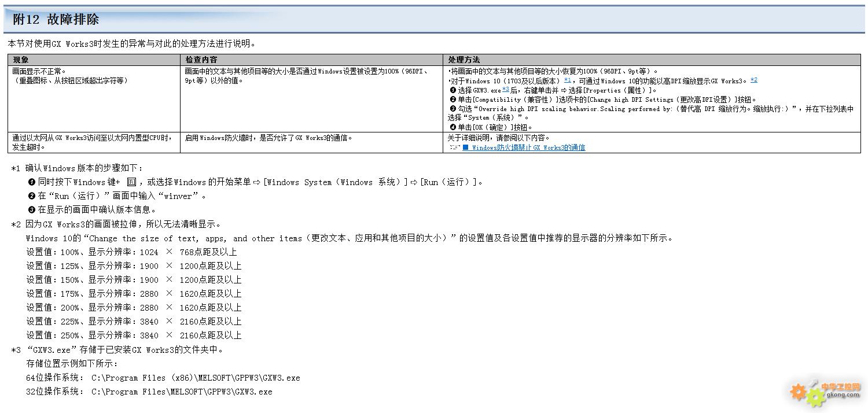Click the reference pointer icon before the Windows防火墙 link
Screen dimensions: 868x413
pyautogui.click(x=455, y=147)
